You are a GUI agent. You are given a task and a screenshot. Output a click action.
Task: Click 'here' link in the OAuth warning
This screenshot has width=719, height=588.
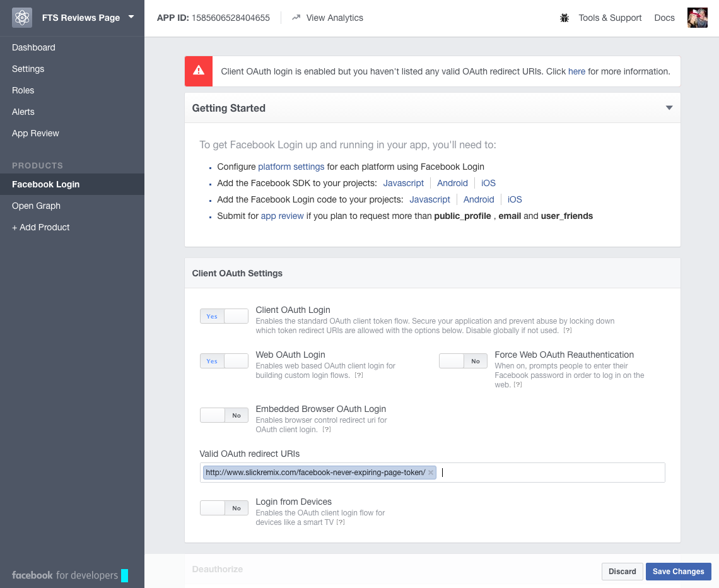(x=576, y=71)
